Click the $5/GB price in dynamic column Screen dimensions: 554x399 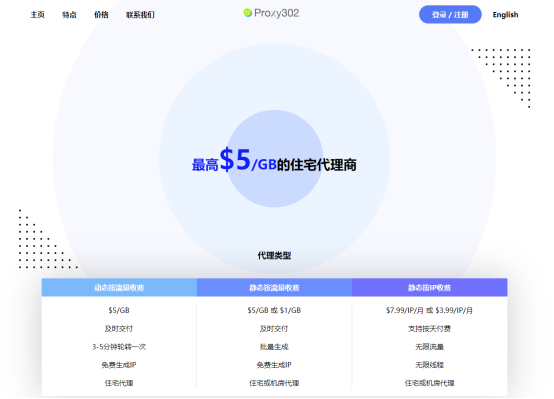119,310
